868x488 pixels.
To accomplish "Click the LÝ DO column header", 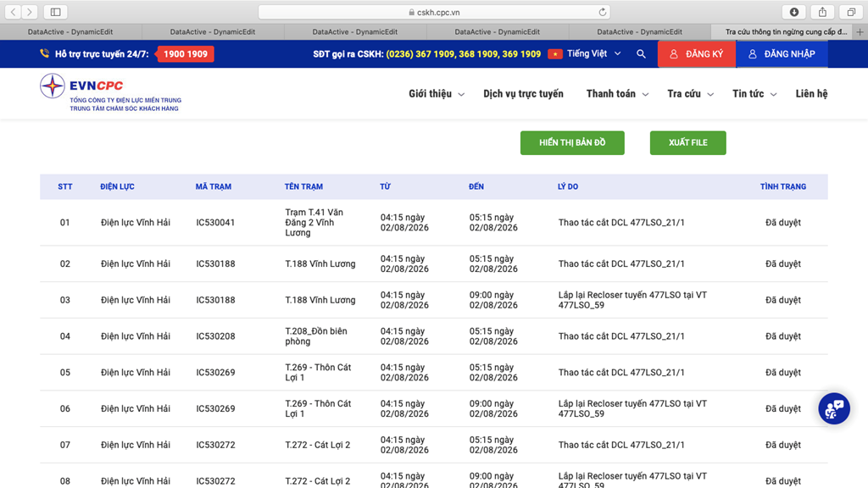I will (567, 186).
